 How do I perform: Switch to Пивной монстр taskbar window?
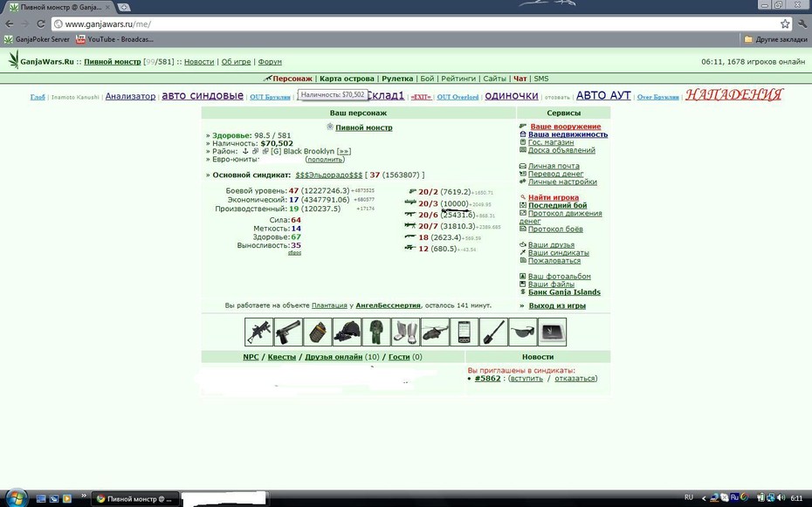tap(135, 499)
